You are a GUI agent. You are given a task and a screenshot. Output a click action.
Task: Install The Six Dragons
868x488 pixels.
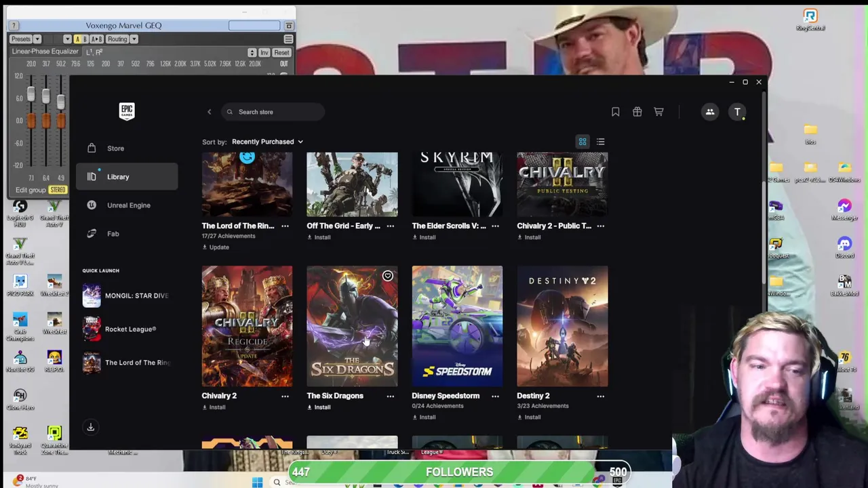(319, 407)
